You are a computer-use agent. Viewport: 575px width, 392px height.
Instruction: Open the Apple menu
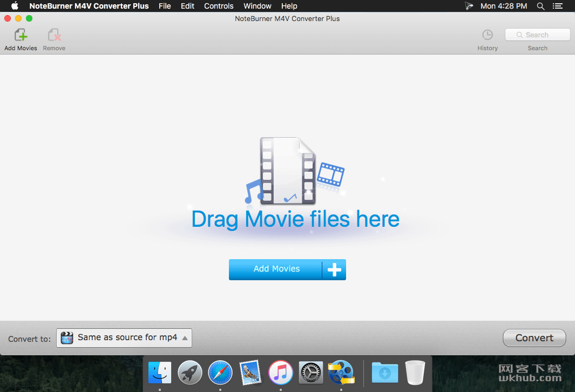(15, 6)
